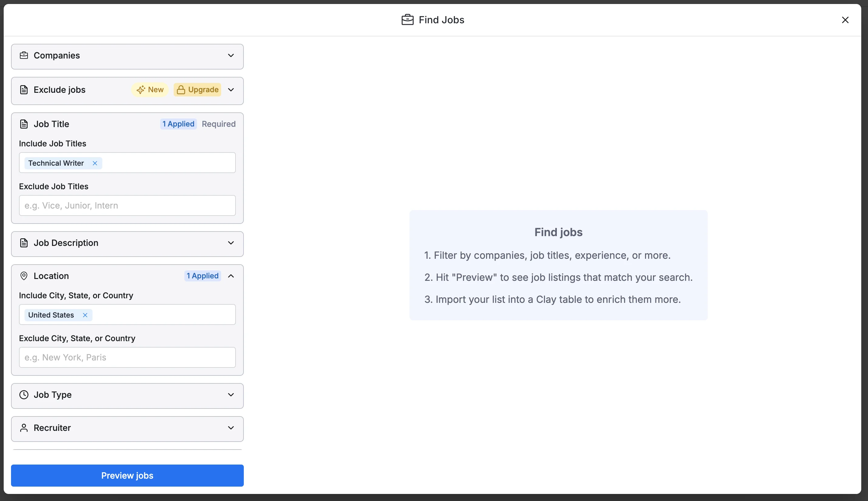Collapse the Location filter section
868x501 pixels.
(231, 276)
